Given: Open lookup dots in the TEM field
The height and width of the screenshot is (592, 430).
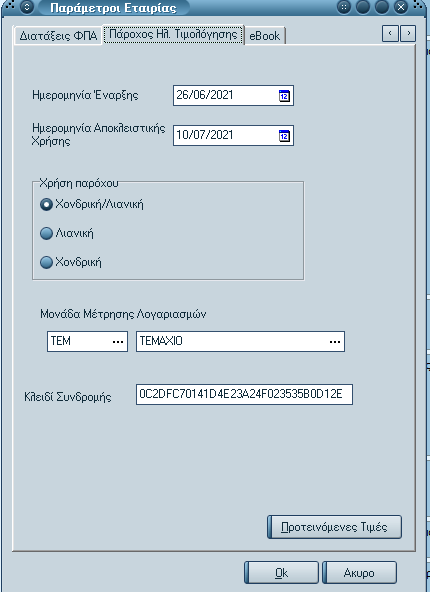Looking at the screenshot, I should tap(118, 342).
